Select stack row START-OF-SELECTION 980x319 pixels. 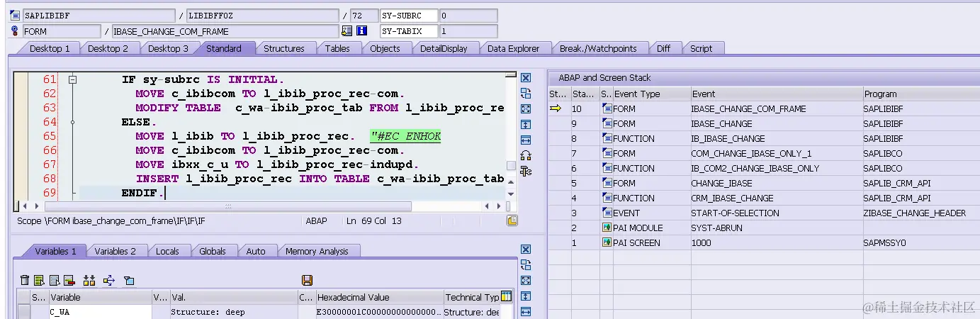click(x=764, y=213)
